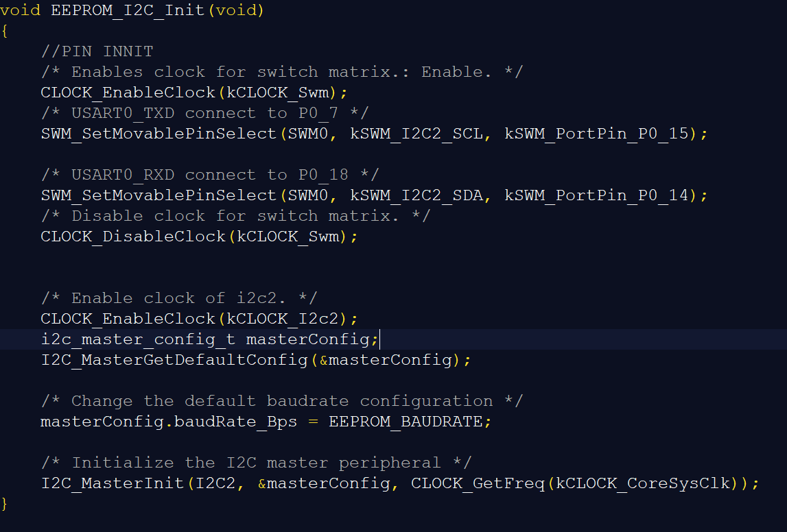Click the function's closing curly brace

[x=4, y=504]
